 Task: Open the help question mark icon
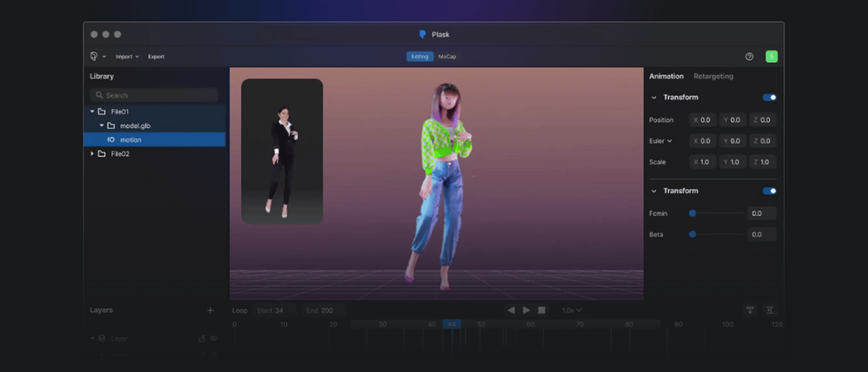(x=749, y=57)
